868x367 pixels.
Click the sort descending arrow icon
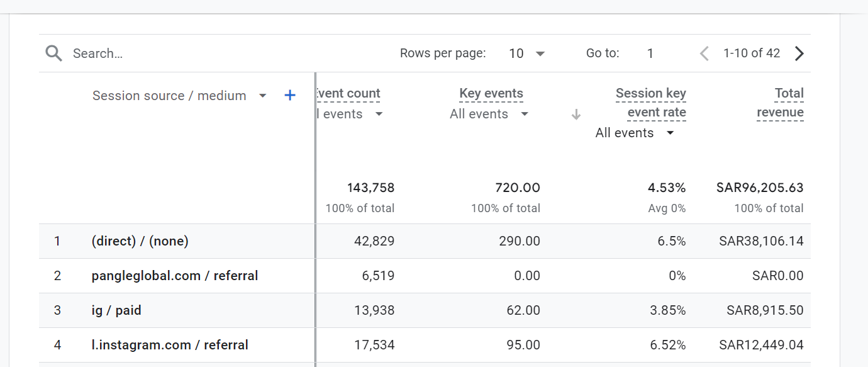576,115
